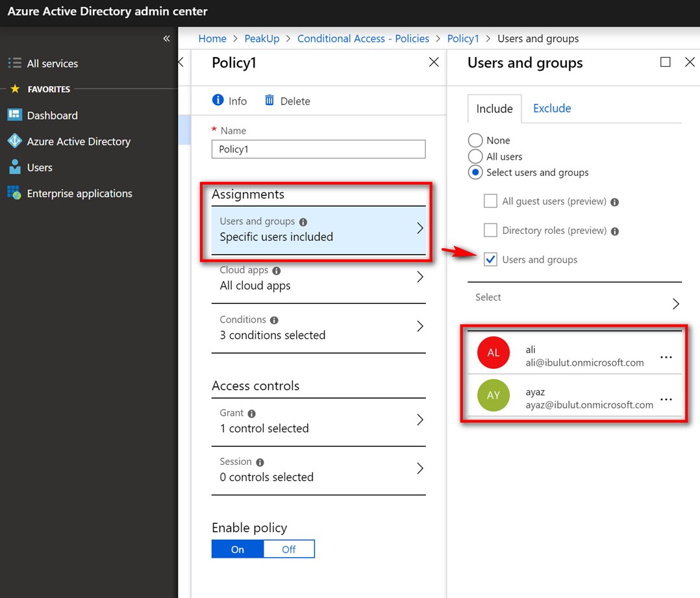Select 'Select users and groups' radio button
Screen dimensions: 700x598
475,172
